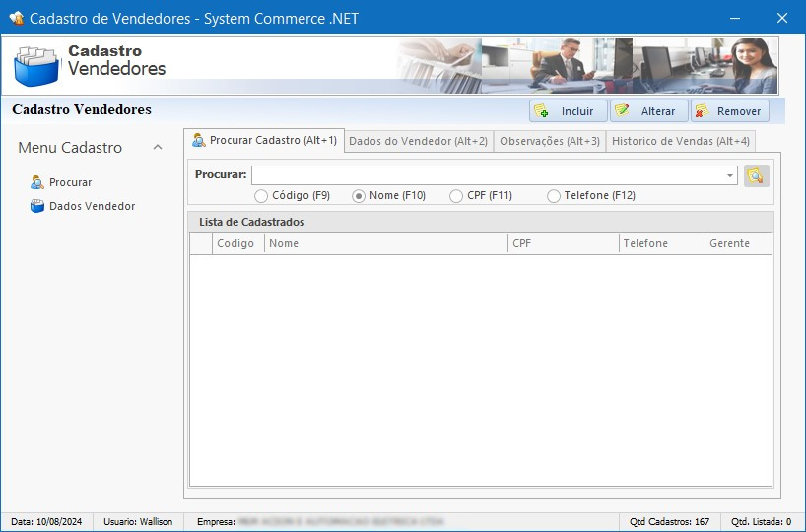Image resolution: width=806 pixels, height=532 pixels.
Task: Click the Procurar icon in side menu
Action: pyautogui.click(x=37, y=182)
